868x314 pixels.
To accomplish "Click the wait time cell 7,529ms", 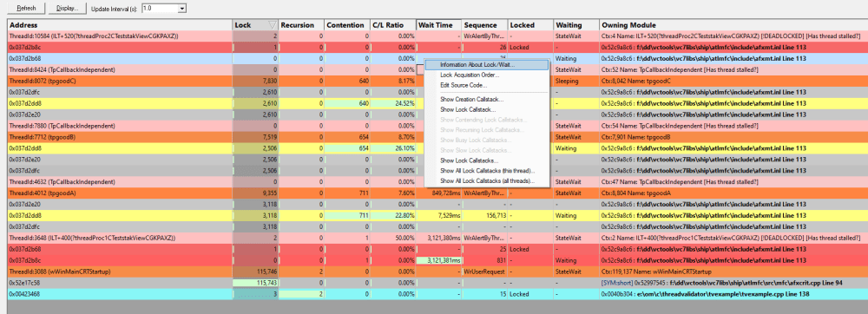I will click(439, 215).
